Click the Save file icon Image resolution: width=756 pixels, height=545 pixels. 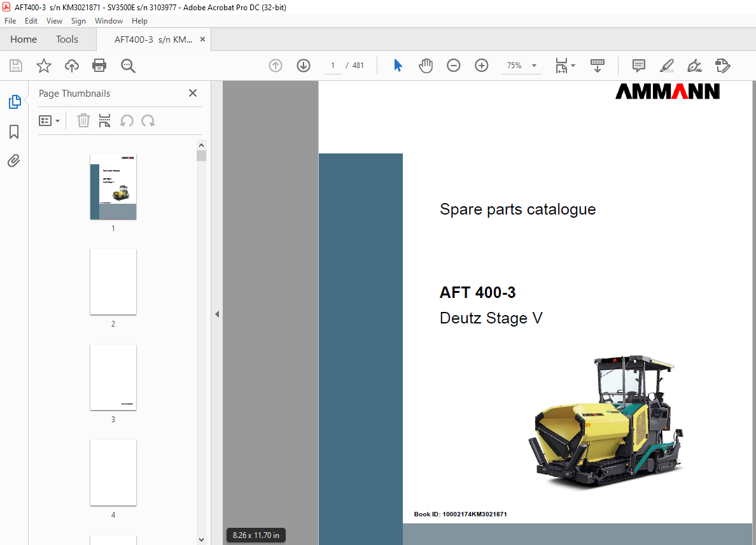(x=16, y=66)
